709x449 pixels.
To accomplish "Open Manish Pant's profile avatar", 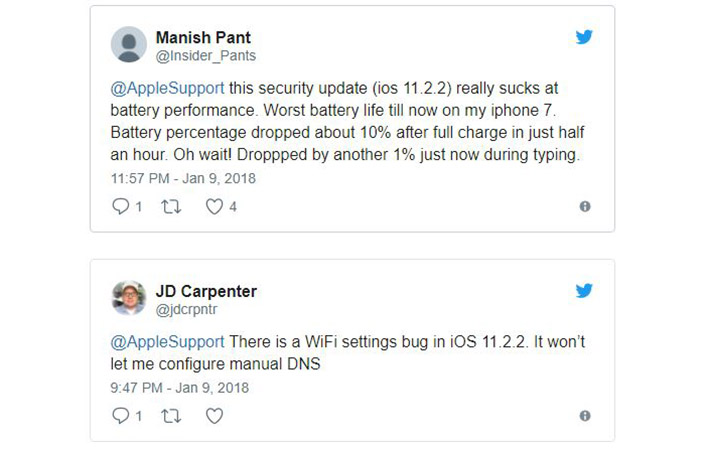I will click(128, 45).
